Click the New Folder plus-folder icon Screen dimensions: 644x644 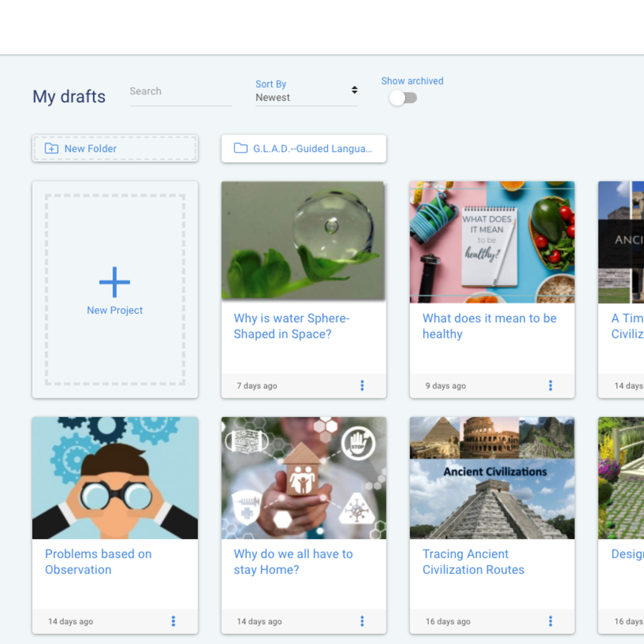tap(52, 148)
